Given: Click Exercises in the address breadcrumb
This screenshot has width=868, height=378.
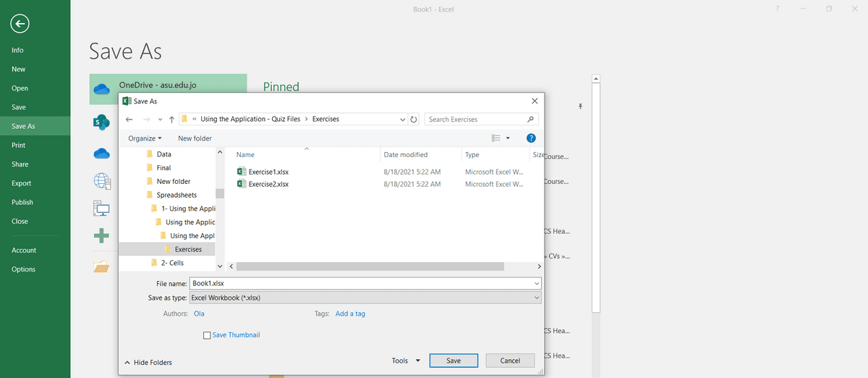Looking at the screenshot, I should click(325, 119).
